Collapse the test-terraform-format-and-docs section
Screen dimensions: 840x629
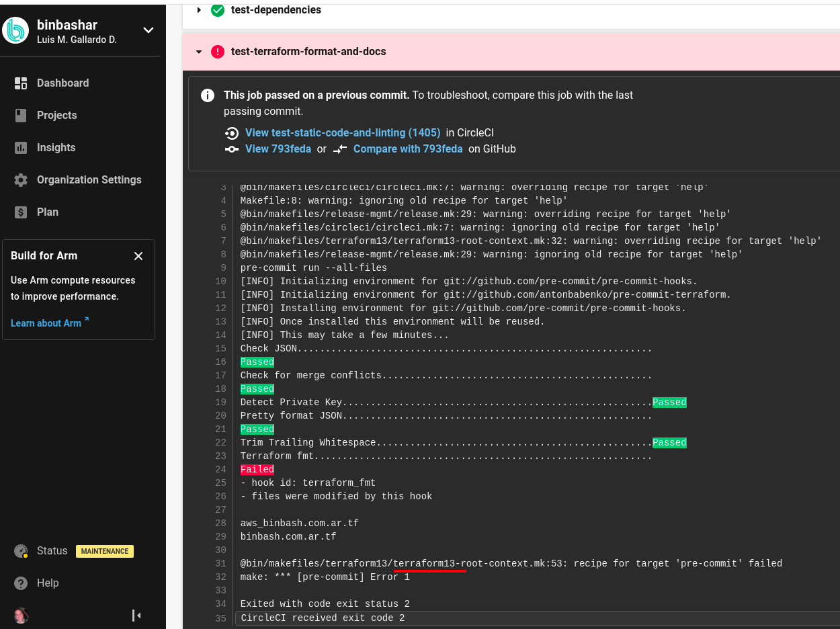coord(198,51)
